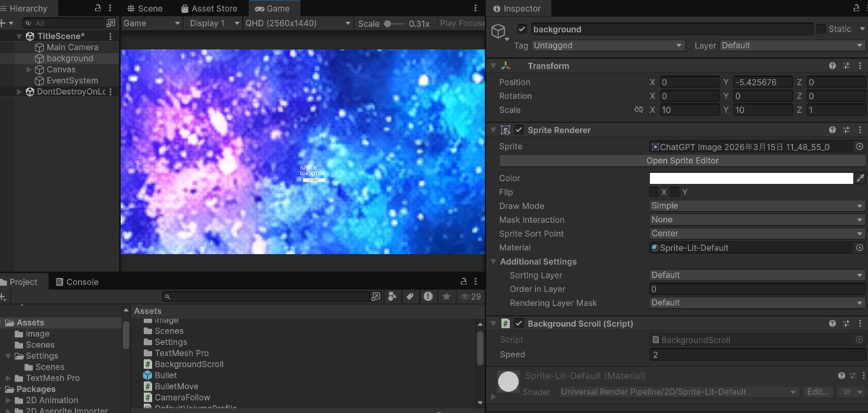The image size is (868, 413).
Task: Click Sprite object picker circle icon
Action: pos(859,147)
